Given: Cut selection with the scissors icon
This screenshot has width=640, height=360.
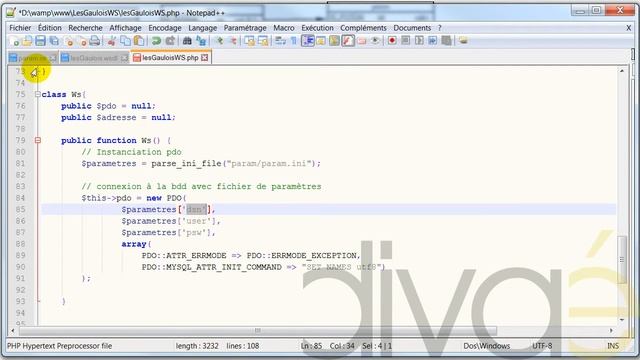Looking at the screenshot, I should tap(112, 41).
